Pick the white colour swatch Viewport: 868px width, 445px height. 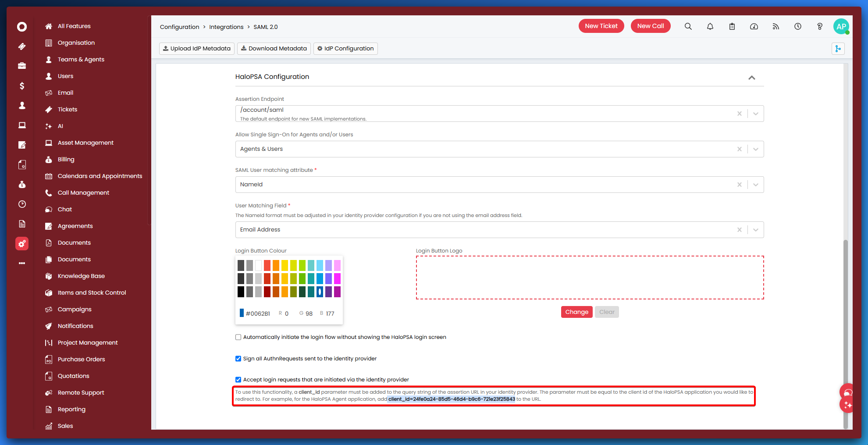click(x=258, y=265)
